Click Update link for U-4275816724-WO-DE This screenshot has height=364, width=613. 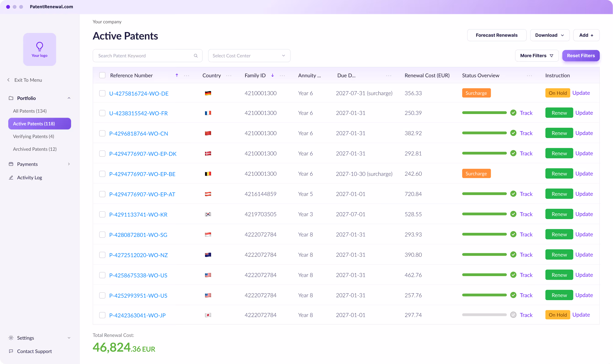point(581,93)
